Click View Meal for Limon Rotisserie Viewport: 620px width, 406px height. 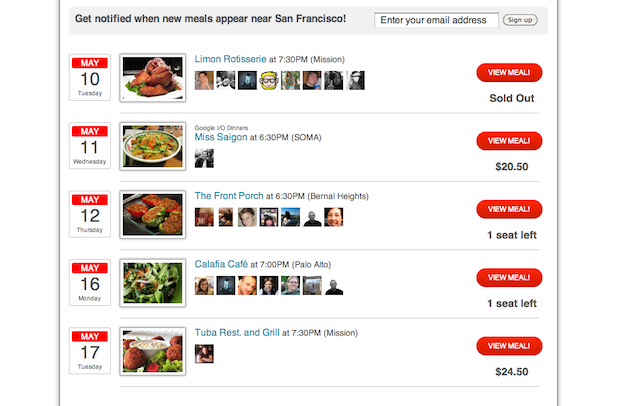tap(509, 72)
